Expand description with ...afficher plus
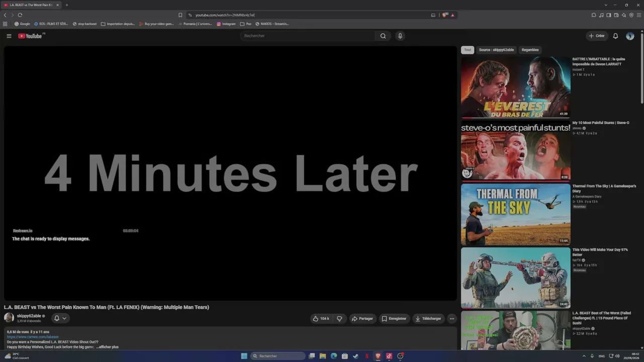This screenshot has width=644, height=362. tap(107, 347)
